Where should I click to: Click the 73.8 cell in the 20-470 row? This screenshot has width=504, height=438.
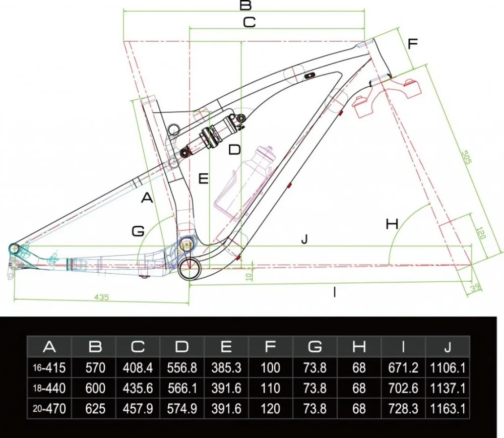coord(314,409)
